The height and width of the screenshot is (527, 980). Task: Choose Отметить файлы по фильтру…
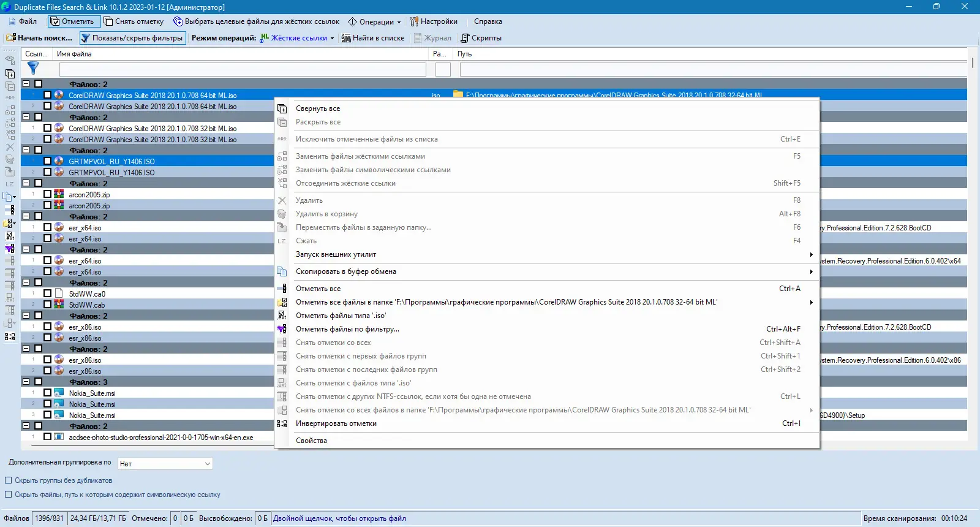pyautogui.click(x=547, y=329)
